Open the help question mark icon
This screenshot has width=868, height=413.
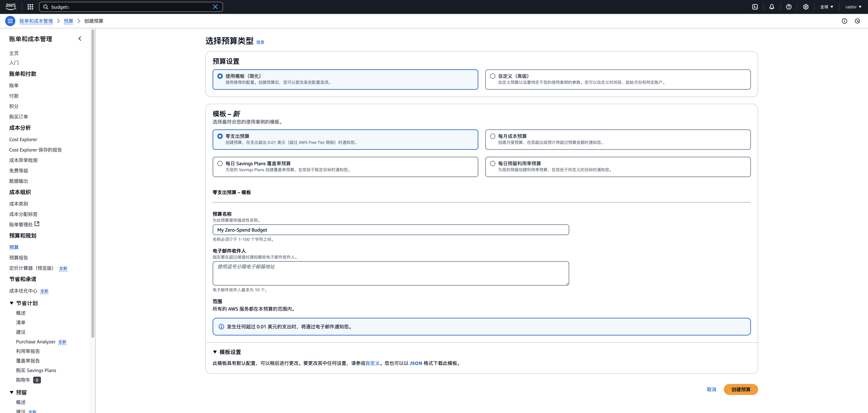pos(789,7)
